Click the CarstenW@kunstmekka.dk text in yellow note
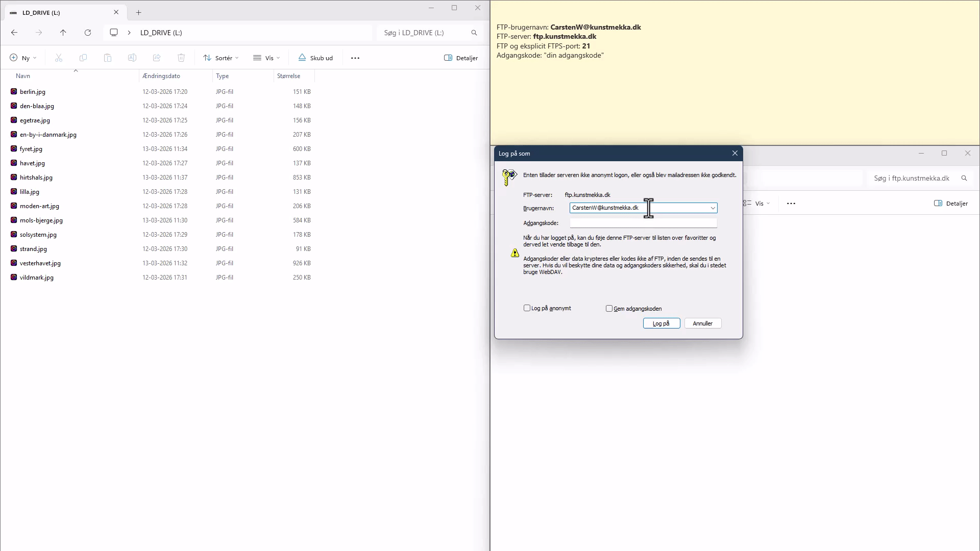Viewport: 980px width, 551px height. tap(596, 27)
